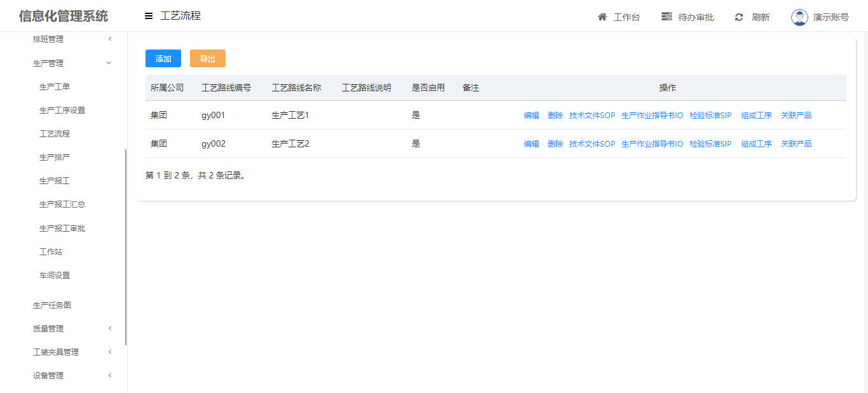
Task: Open the 生产任务图 menu entry
Action: click(52, 305)
